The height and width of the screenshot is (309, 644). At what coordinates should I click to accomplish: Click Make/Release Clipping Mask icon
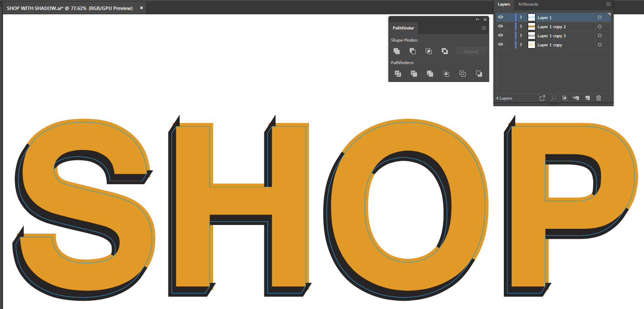565,98
